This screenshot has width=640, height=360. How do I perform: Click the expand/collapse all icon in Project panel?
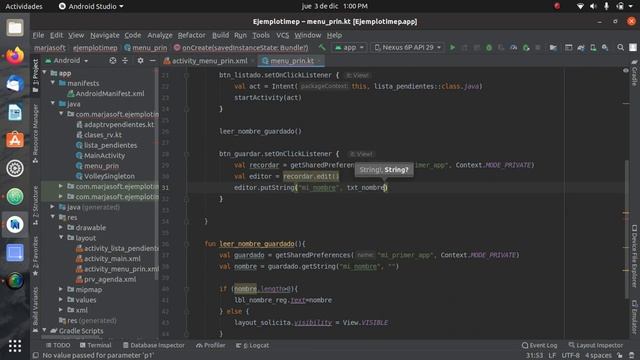coord(125,60)
